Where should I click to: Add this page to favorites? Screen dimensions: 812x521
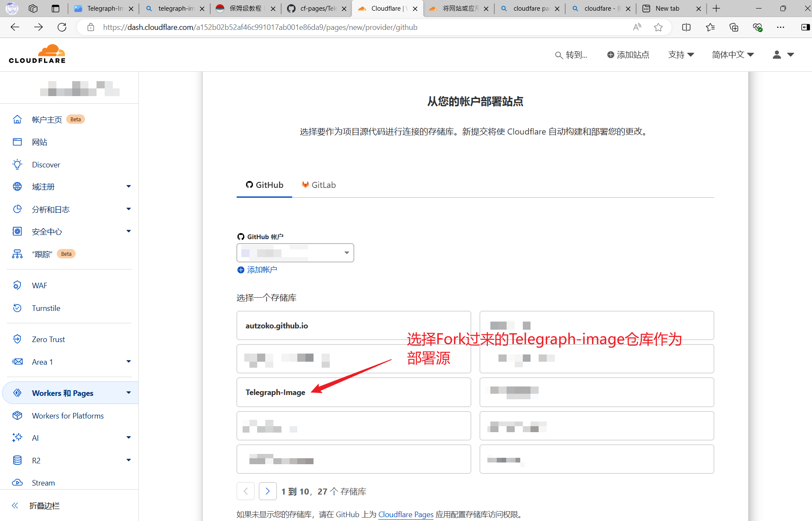pyautogui.click(x=658, y=27)
